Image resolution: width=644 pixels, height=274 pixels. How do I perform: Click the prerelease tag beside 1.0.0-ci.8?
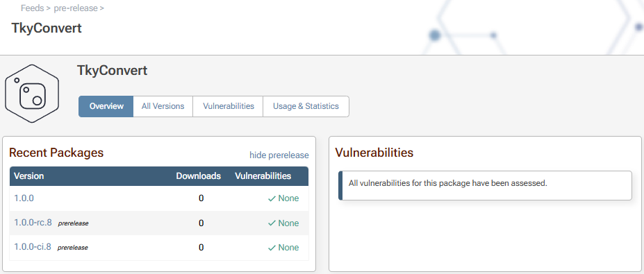coord(73,248)
